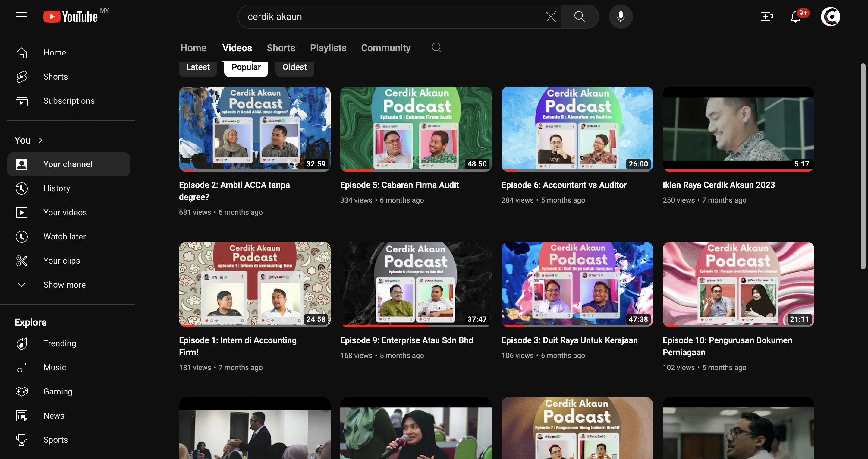
Task: Open the channel search magnifier icon
Action: [437, 48]
